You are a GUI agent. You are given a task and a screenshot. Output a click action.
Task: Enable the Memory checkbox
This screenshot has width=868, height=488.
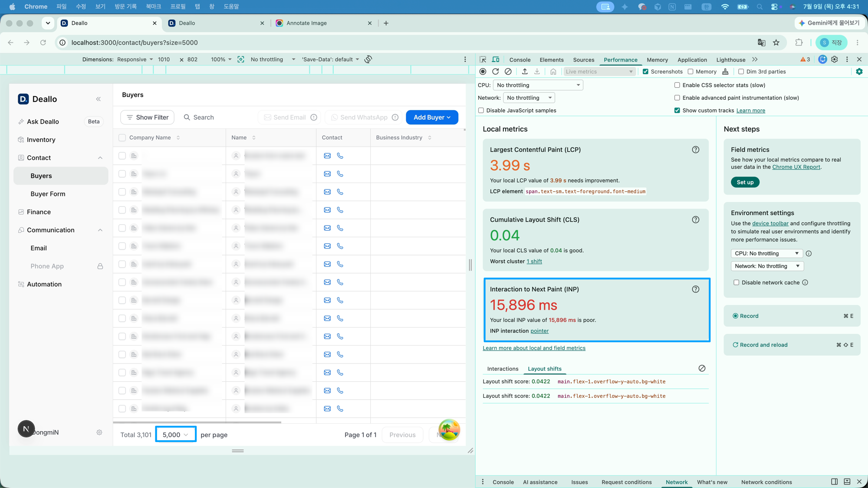pos(690,72)
